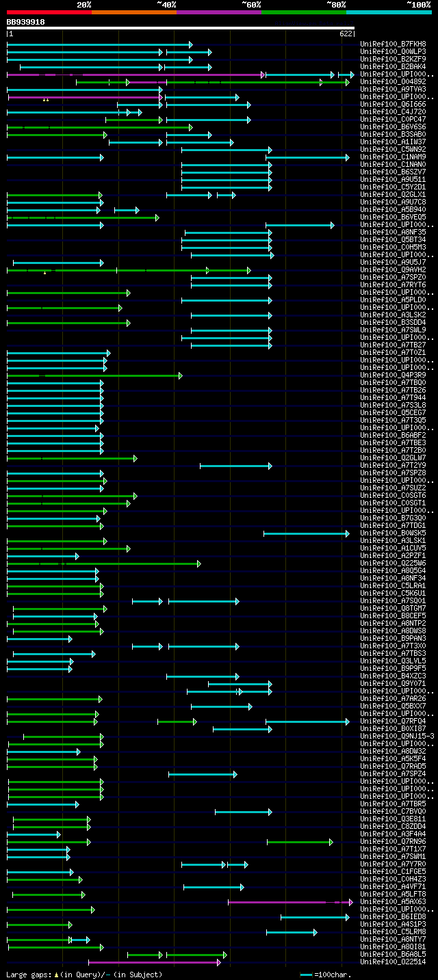Image resolution: width=438 pixels, height=980 pixels.
Task: Select the UniRef100_Q5CEG7 label
Action: click(x=393, y=413)
